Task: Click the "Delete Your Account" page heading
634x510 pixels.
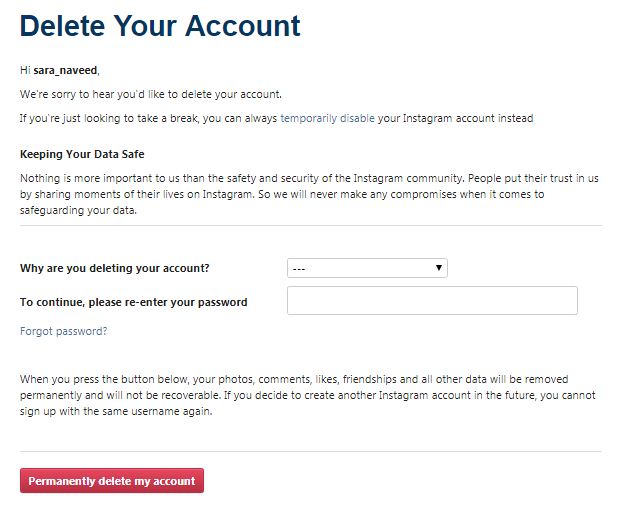Action: [160, 25]
